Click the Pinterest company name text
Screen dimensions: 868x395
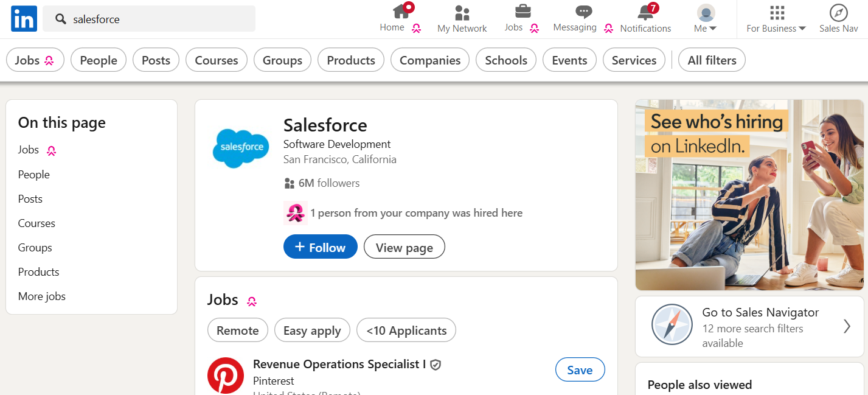point(274,381)
